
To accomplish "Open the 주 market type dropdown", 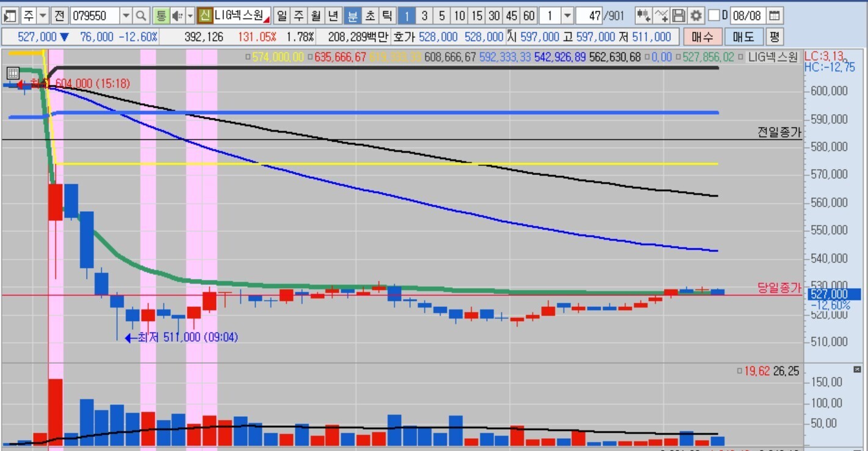I will (43, 16).
